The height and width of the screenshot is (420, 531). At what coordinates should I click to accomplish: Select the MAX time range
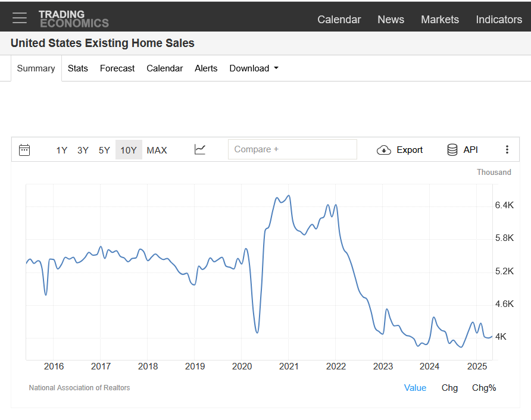(x=157, y=151)
